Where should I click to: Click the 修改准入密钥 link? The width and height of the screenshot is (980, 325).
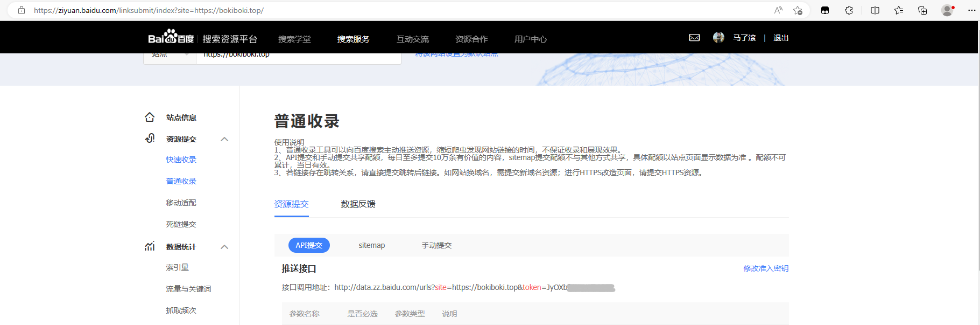766,268
